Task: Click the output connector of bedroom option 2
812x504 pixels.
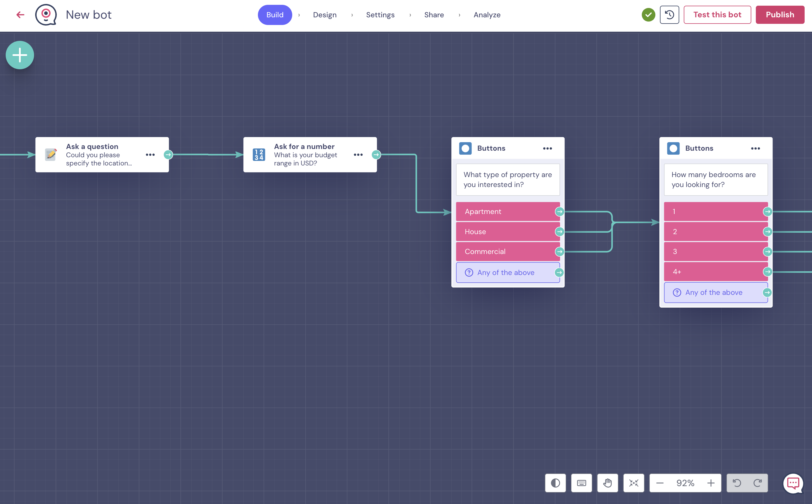Action: pos(768,232)
